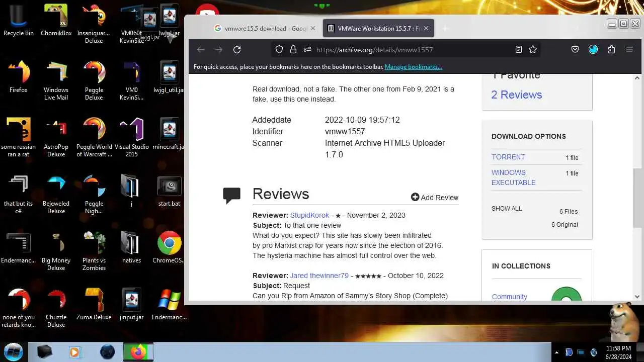Select Firefox desktop shortcut
Viewport: 644px width, 362px height.
19,77
